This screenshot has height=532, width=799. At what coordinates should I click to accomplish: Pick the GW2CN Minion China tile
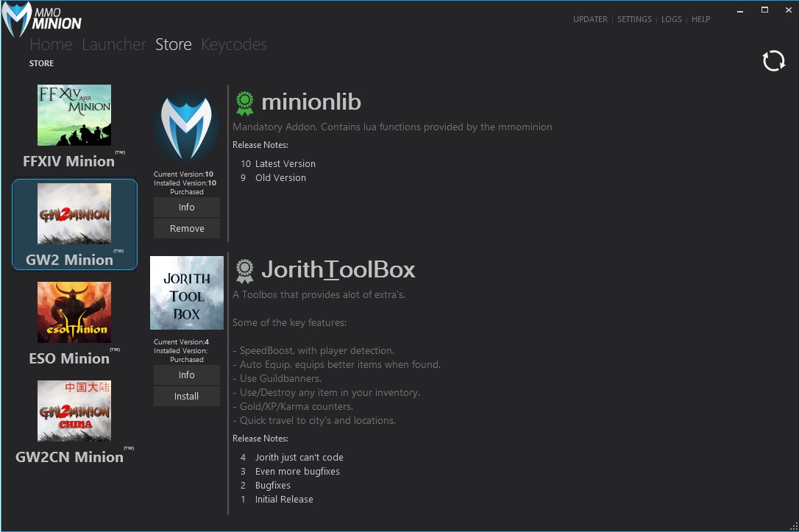point(74,411)
